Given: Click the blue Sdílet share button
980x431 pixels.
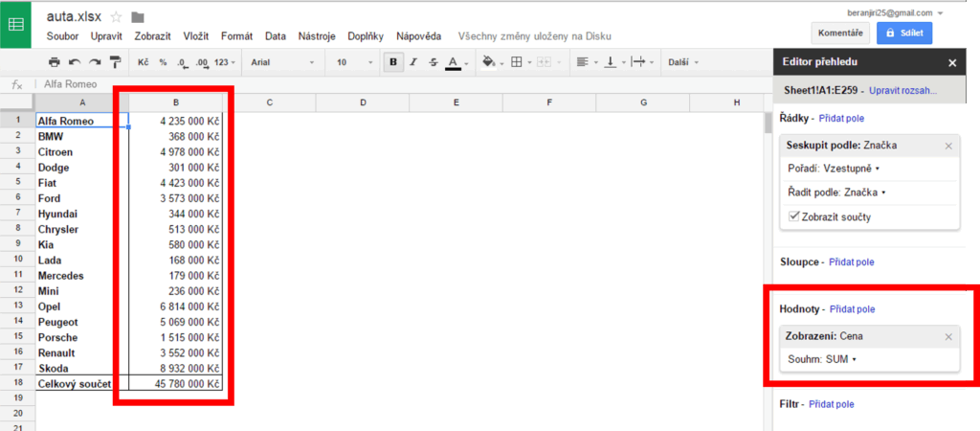Looking at the screenshot, I should point(903,33).
